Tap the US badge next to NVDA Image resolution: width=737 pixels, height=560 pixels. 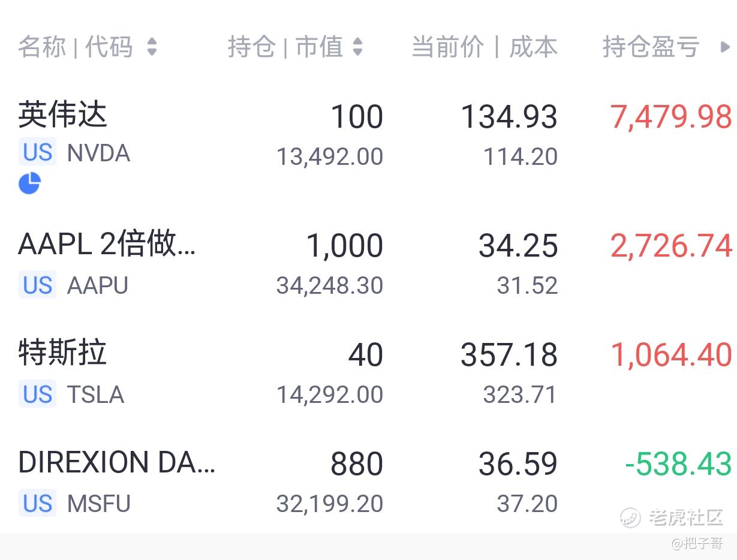pos(37,153)
